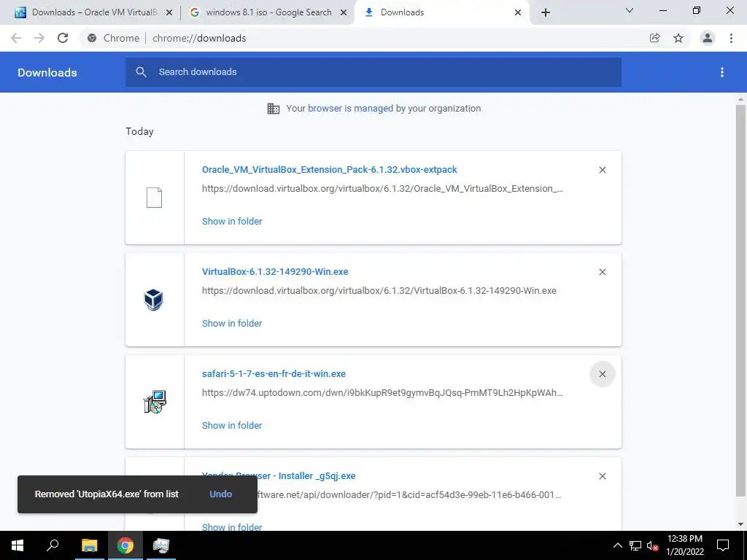Click the muted volume tray icon
Viewport: 747px width, 560px height.
coord(652,545)
